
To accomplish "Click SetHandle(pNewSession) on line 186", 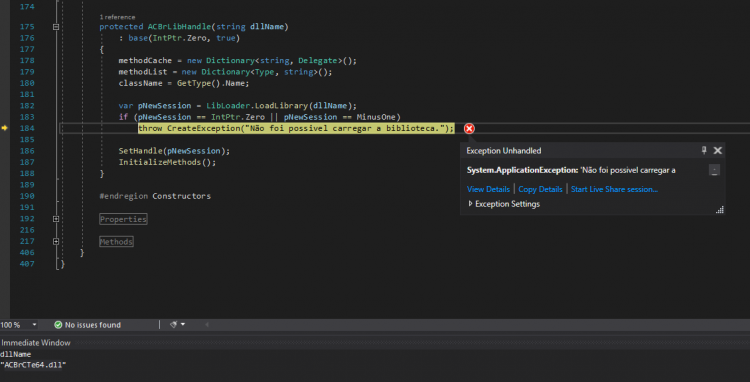I will click(175, 151).
